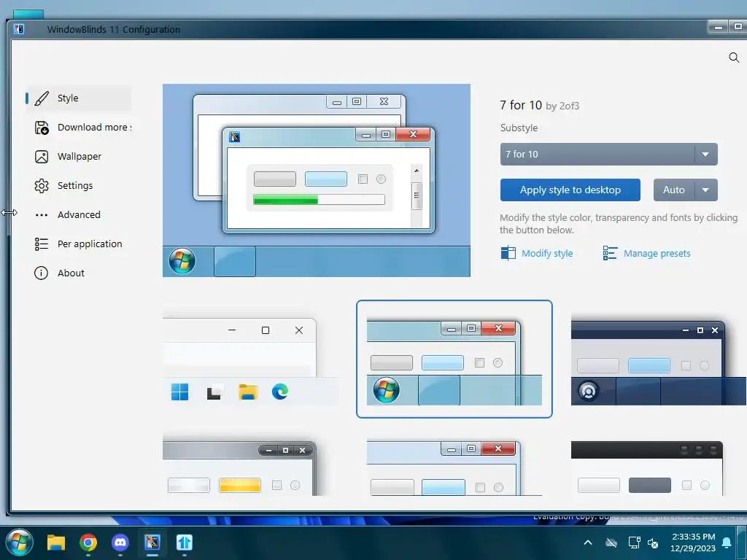747x560 pixels.
Task: Select the highlighted 7 for 10 style thumbnail
Action: point(454,359)
